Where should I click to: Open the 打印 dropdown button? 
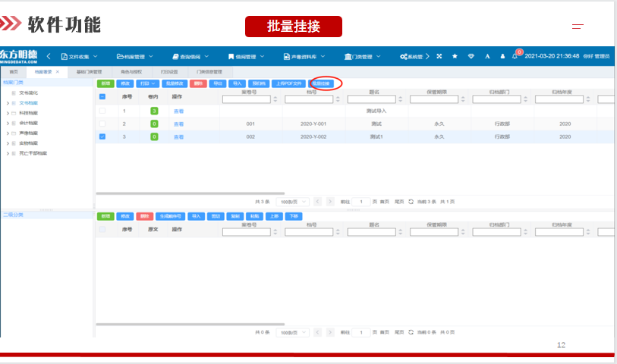148,83
